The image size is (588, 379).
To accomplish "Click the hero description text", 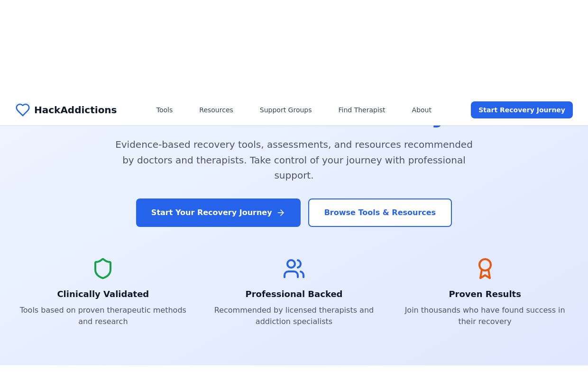I will tap(294, 160).
